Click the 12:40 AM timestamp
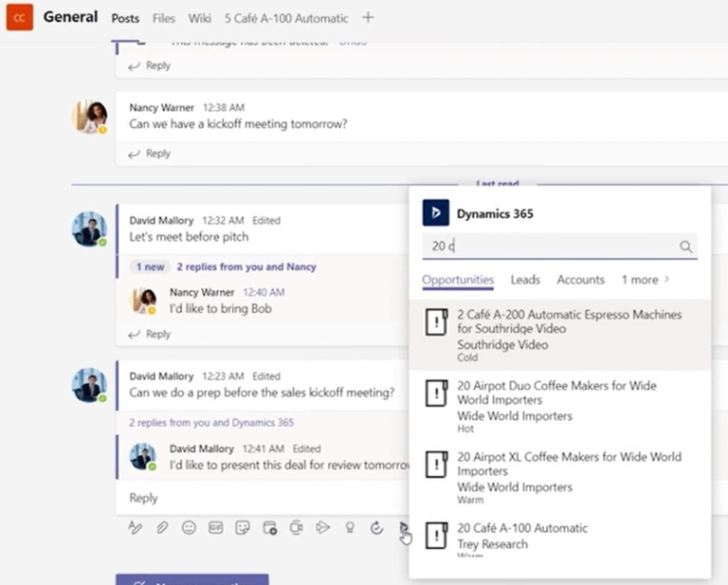This screenshot has width=728, height=585. point(264,292)
